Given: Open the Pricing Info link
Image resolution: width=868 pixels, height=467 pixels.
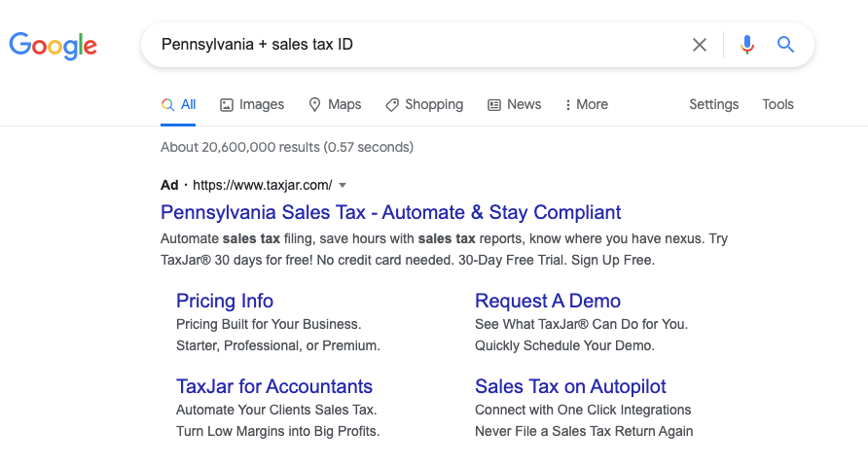Looking at the screenshot, I should click(x=225, y=301).
